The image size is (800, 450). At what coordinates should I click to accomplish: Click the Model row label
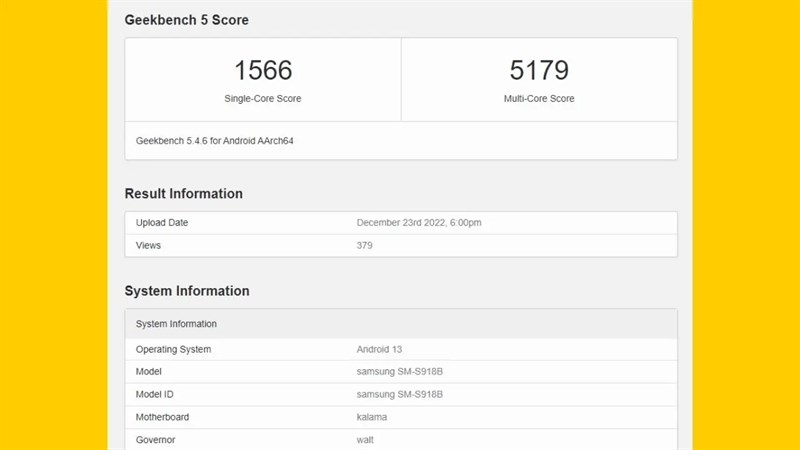pyautogui.click(x=148, y=371)
